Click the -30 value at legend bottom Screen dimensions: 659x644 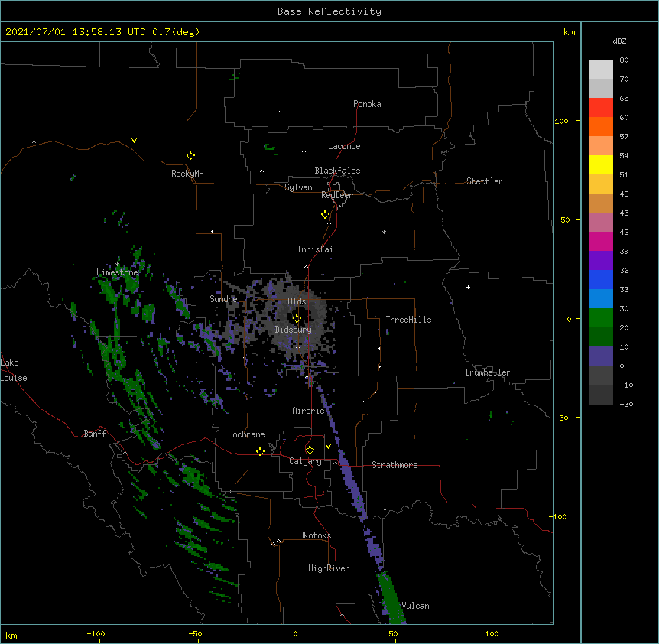(626, 404)
